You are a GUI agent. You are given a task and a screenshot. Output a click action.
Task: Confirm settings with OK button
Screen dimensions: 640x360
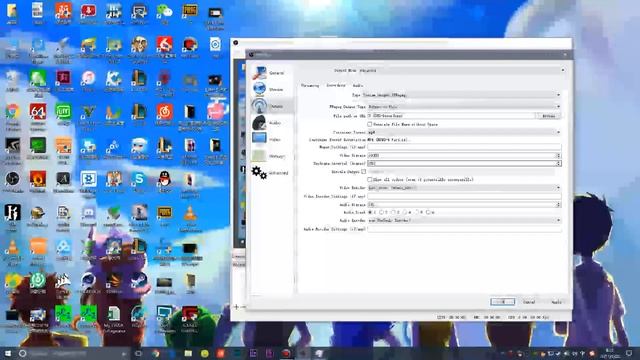(x=502, y=302)
